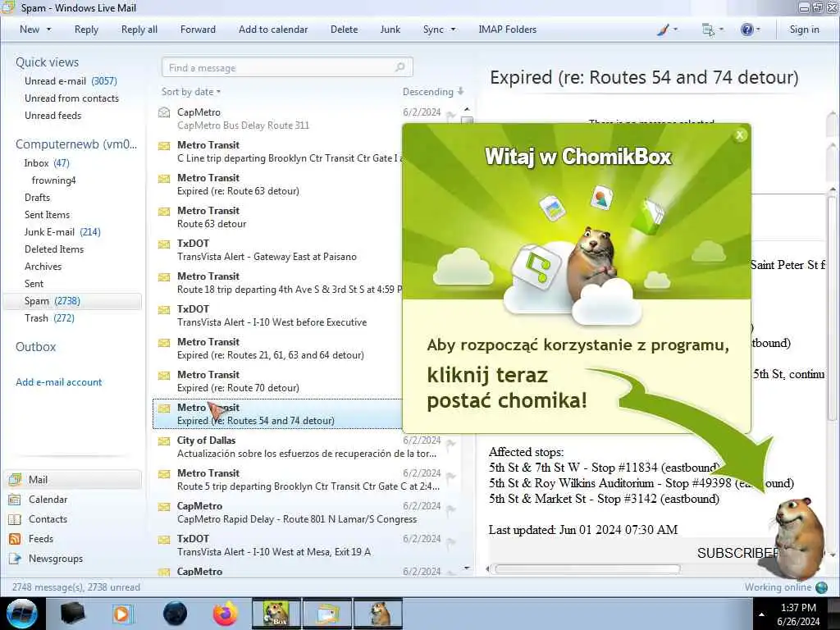This screenshot has width=840, height=630.
Task: Click envelope icon beside City of Dallas message
Action: pos(164,441)
